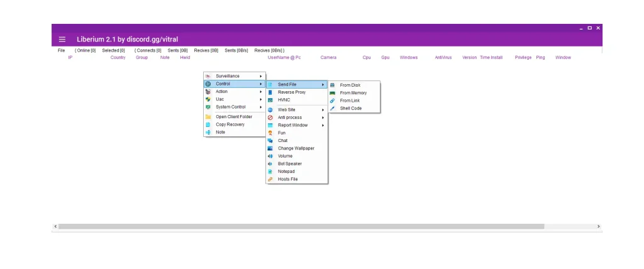
Task: Click the Chat bubbles icon
Action: tap(270, 140)
